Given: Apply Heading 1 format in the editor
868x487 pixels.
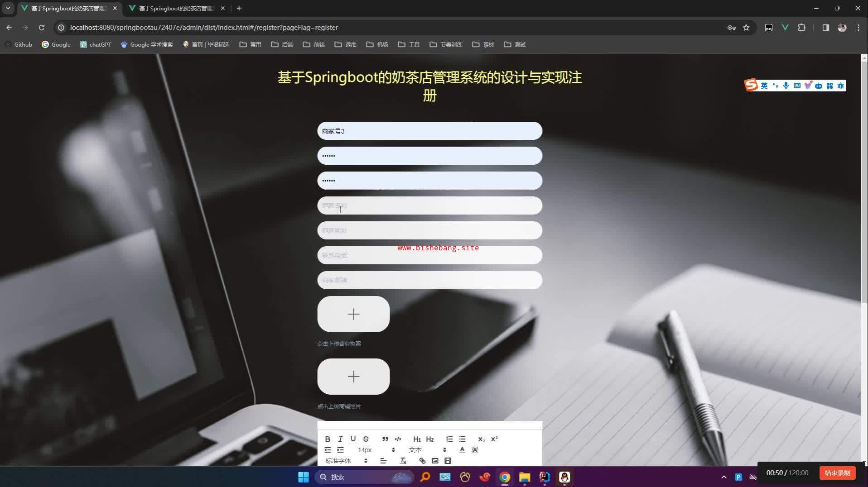Looking at the screenshot, I should 417,439.
